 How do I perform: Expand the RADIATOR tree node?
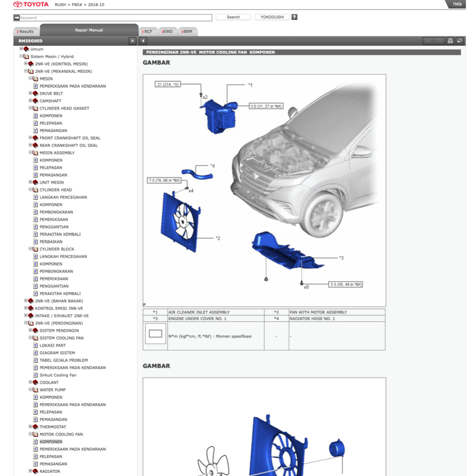30,471
